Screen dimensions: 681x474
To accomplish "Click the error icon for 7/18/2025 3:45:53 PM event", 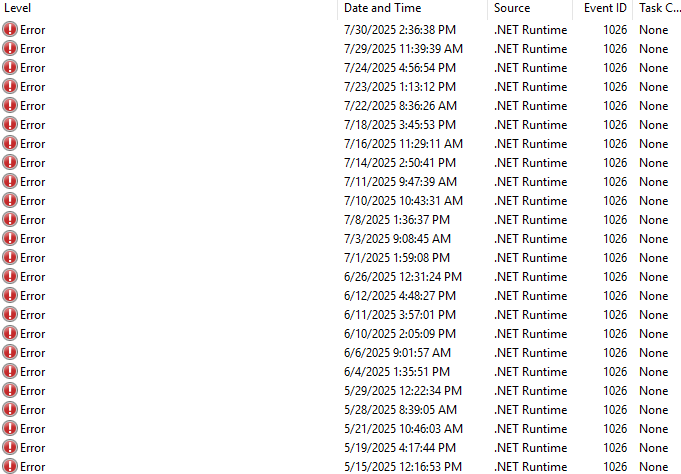I will point(10,125).
